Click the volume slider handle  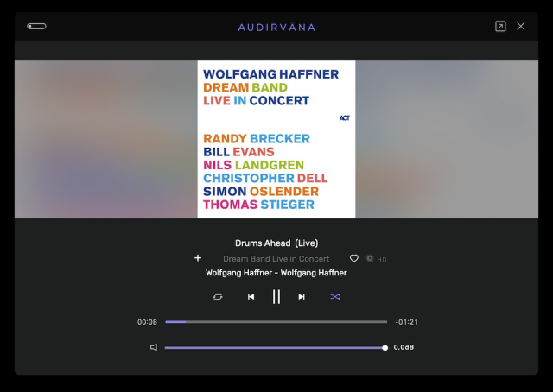(385, 348)
